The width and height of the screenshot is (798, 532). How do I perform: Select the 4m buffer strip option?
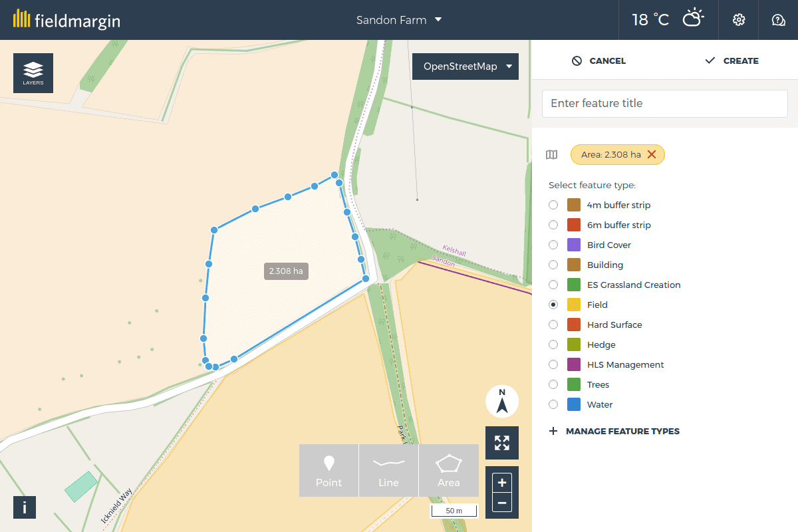553,205
